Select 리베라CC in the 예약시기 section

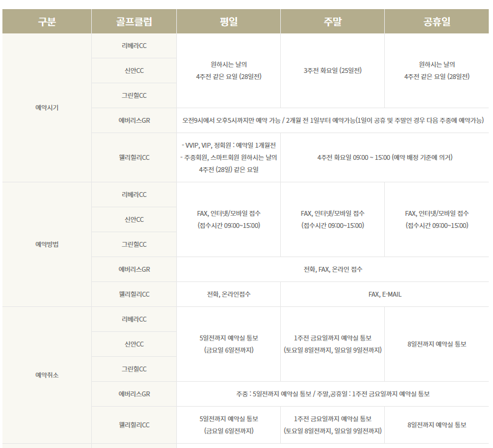tap(134, 46)
